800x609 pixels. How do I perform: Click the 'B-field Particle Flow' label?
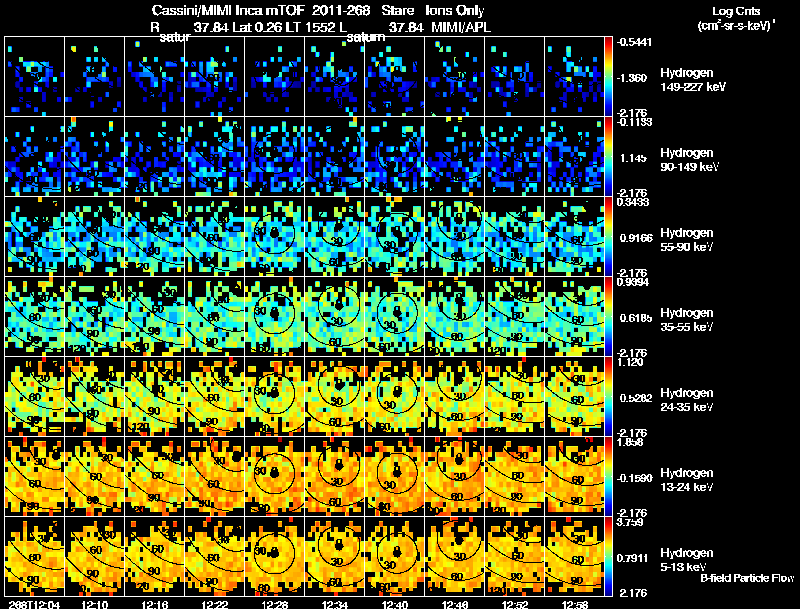point(747,578)
